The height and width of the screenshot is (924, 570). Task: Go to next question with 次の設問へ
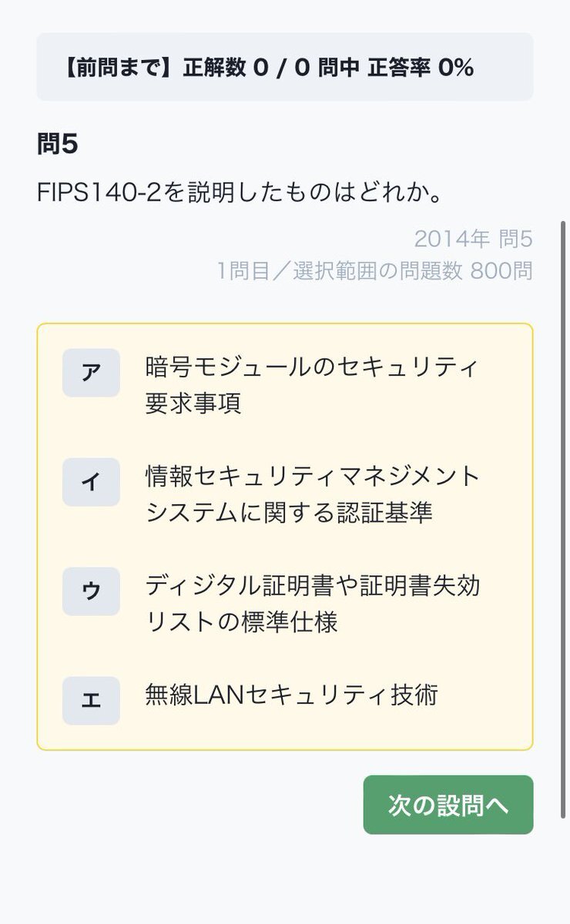click(448, 805)
